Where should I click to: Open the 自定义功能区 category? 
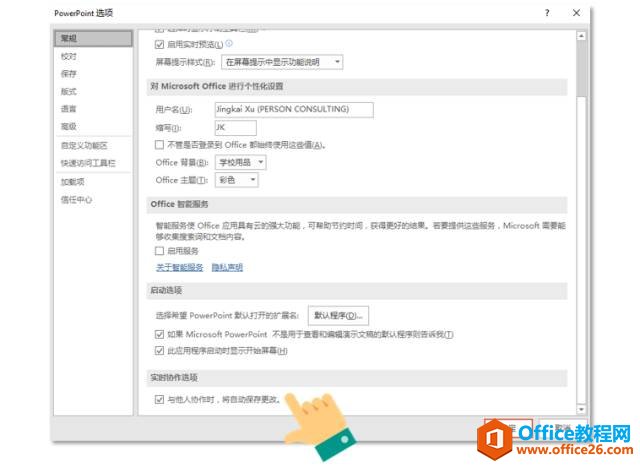click(x=84, y=146)
